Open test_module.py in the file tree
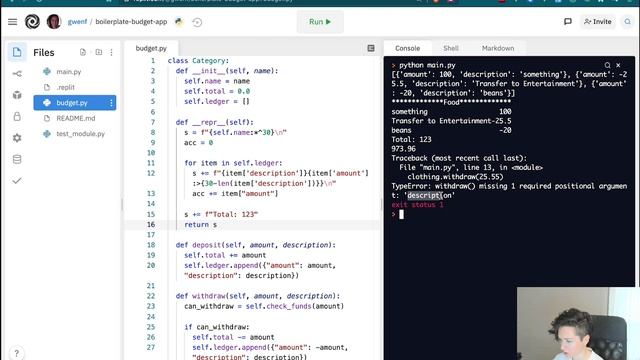Viewport: 640px width, 360px height. pos(80,133)
